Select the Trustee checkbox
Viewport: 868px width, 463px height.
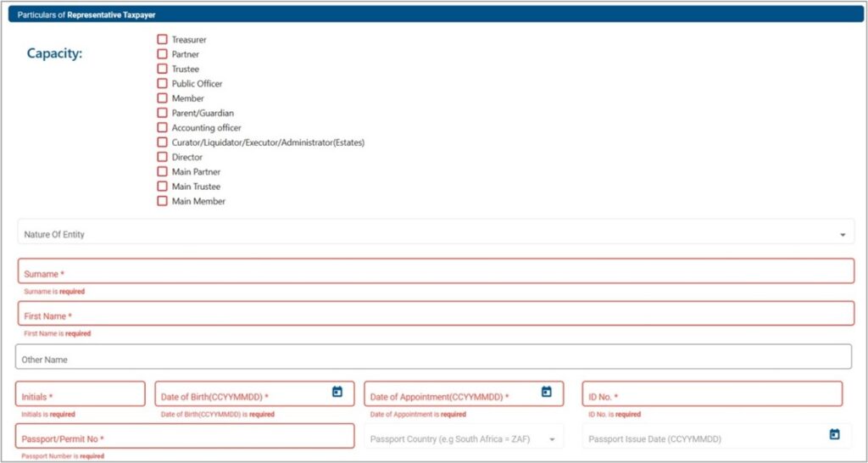(x=162, y=69)
